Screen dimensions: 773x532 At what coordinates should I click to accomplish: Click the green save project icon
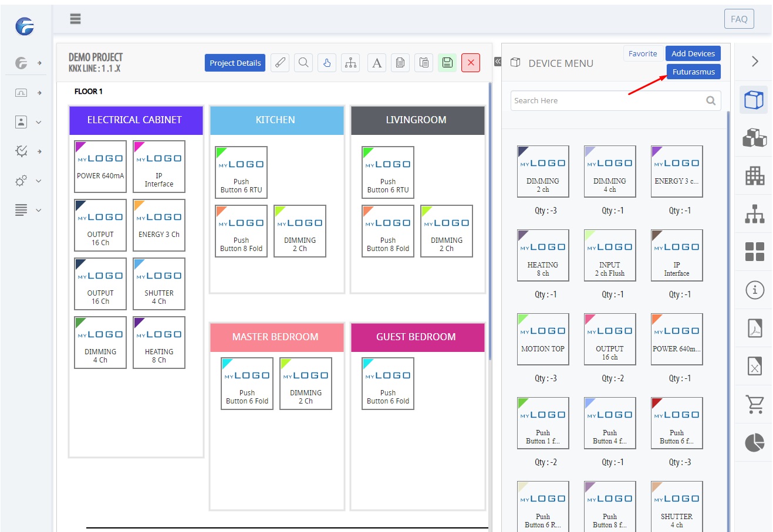click(447, 63)
